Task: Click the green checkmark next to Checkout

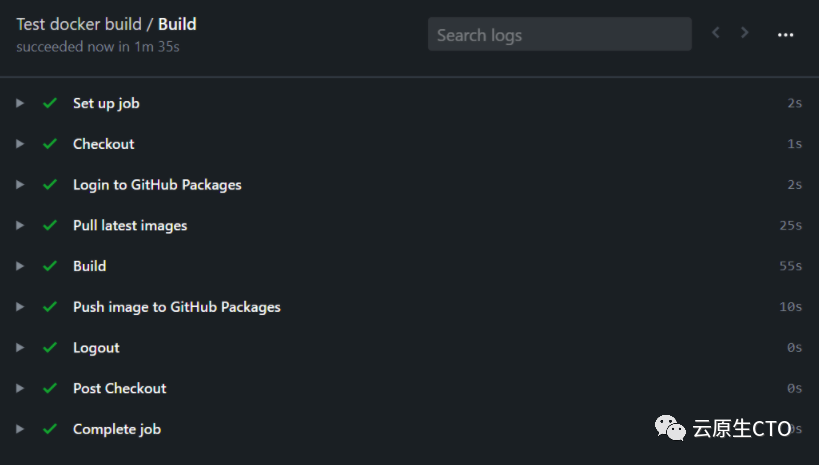Action: point(50,144)
